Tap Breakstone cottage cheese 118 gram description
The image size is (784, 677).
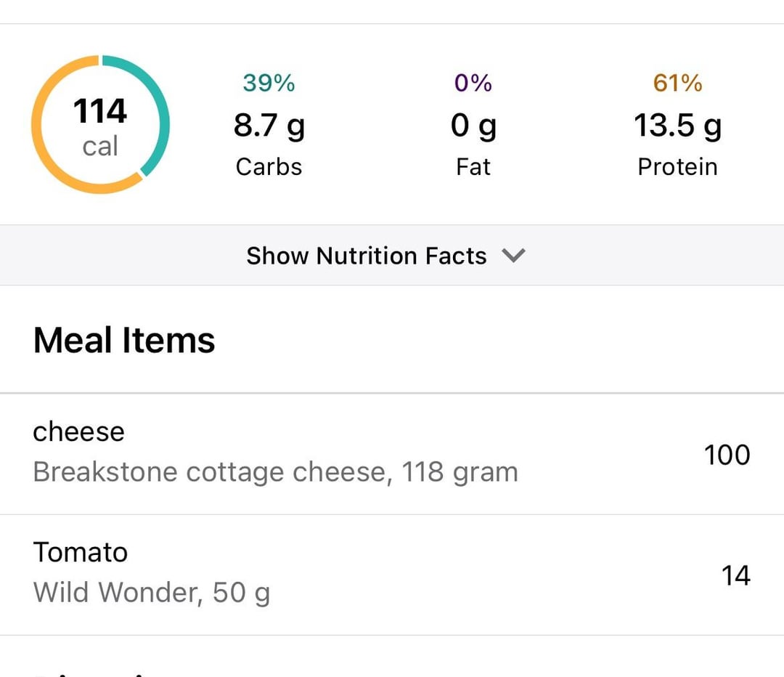(x=275, y=472)
